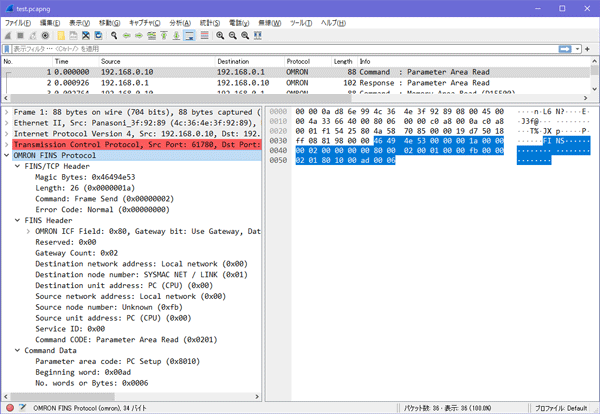Save this capture file
Screen dimensions: 600x414
[x=73, y=36]
